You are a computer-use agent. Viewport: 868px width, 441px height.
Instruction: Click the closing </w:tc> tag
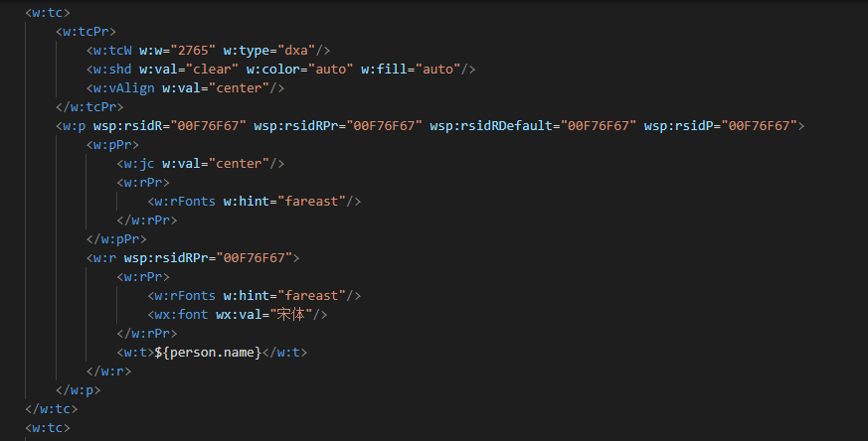[52, 408]
